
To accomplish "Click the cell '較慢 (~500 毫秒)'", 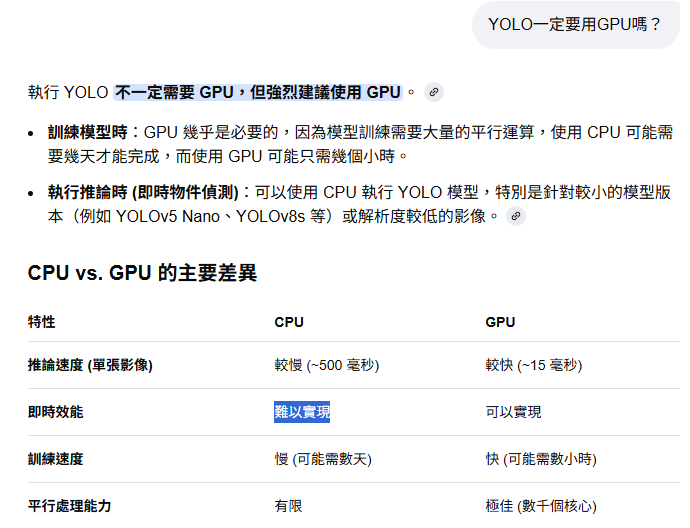I will coord(327,366).
